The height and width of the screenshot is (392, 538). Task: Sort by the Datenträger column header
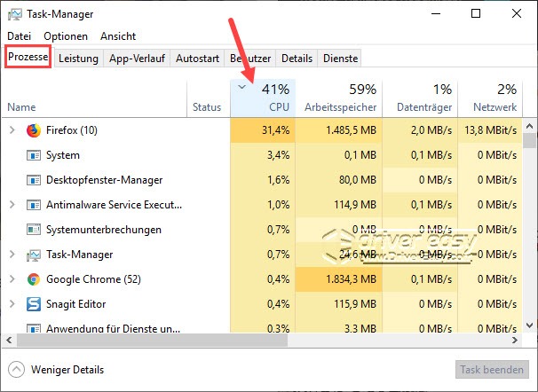(420, 98)
